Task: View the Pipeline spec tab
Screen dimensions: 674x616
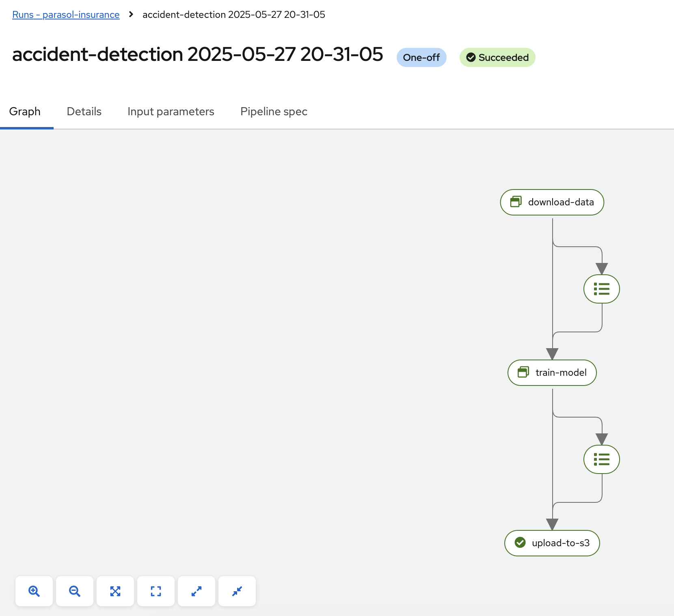Action: 274,112
